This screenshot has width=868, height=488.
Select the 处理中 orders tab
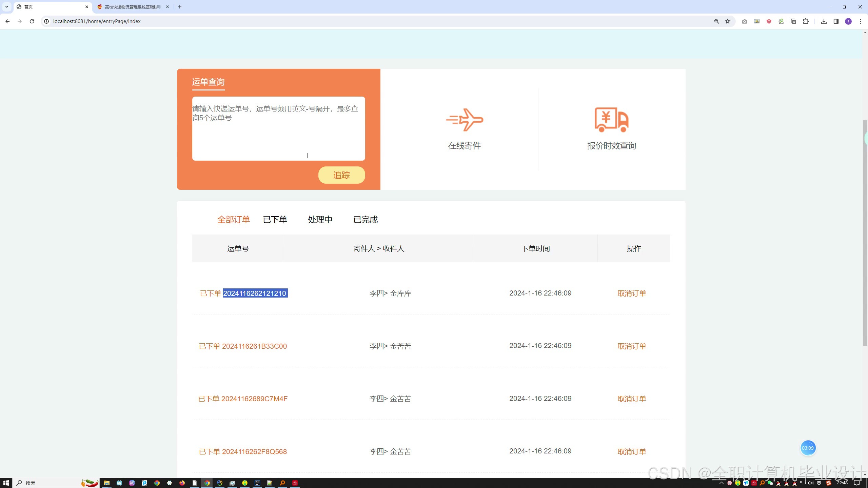(320, 220)
